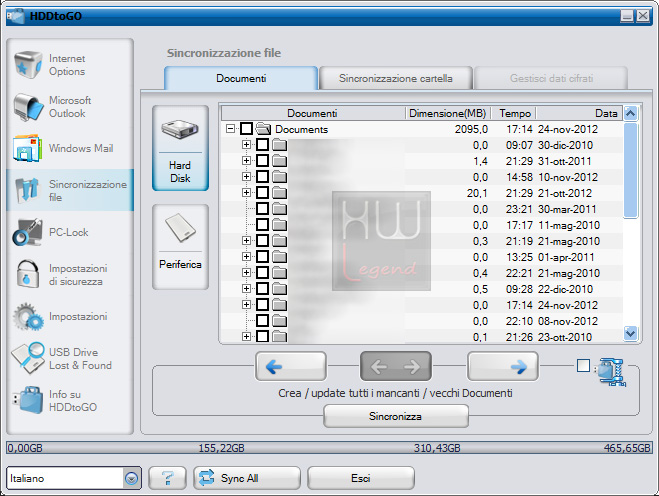Click the Sync All button
The width and height of the screenshot is (659, 496).
click(x=247, y=478)
